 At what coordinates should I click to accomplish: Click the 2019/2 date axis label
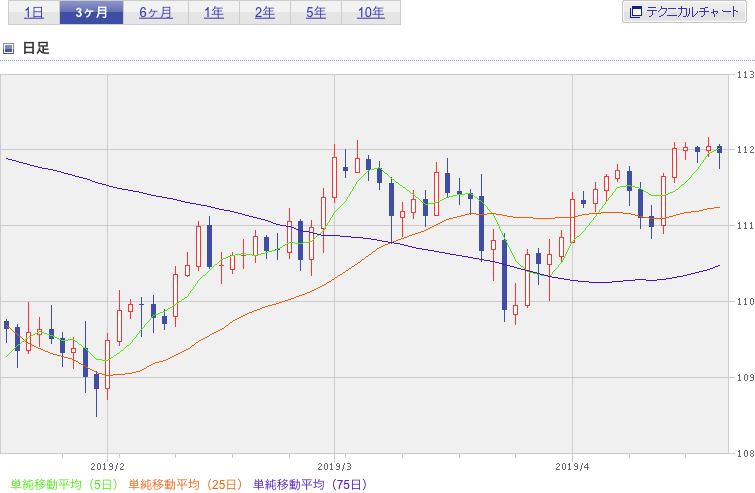click(x=107, y=467)
